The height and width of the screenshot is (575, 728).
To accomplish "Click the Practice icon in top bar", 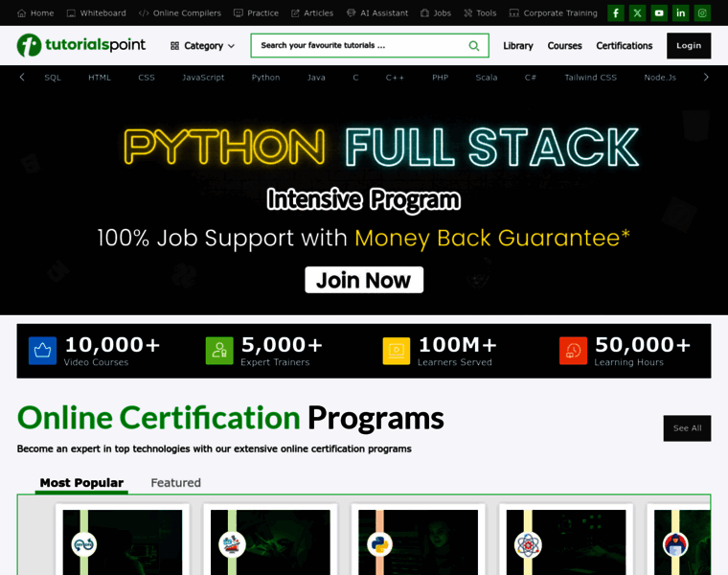I will 239,13.
